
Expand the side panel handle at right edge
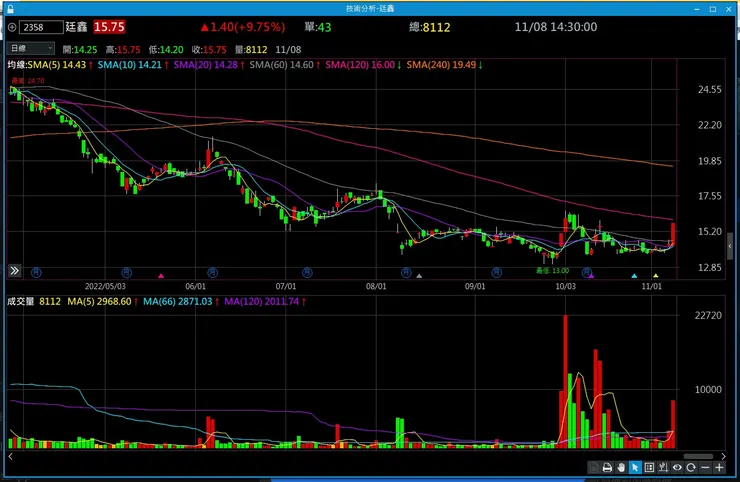pos(730,246)
